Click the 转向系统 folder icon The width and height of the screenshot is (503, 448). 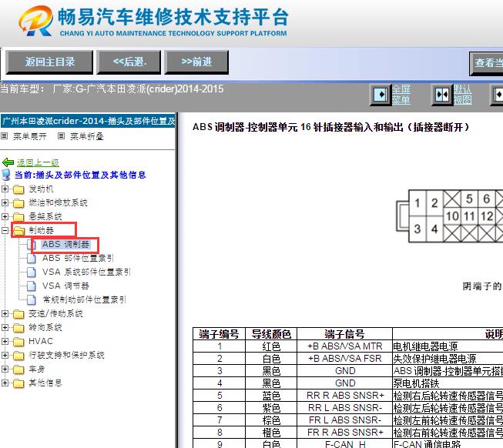pyautogui.click(x=18, y=328)
